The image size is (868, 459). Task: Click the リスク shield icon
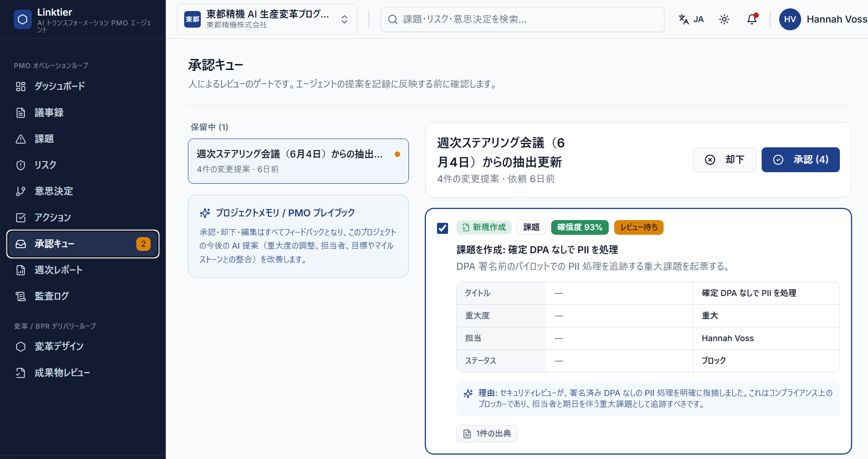pos(21,165)
